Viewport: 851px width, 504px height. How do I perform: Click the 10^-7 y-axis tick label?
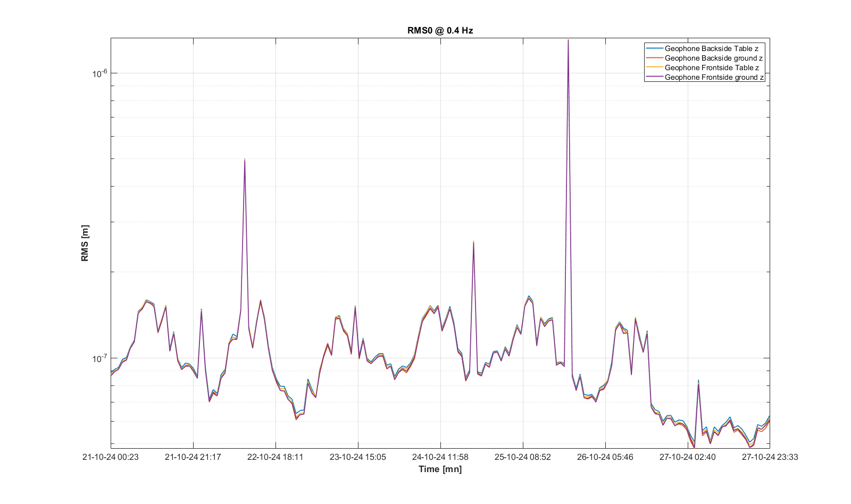point(100,358)
